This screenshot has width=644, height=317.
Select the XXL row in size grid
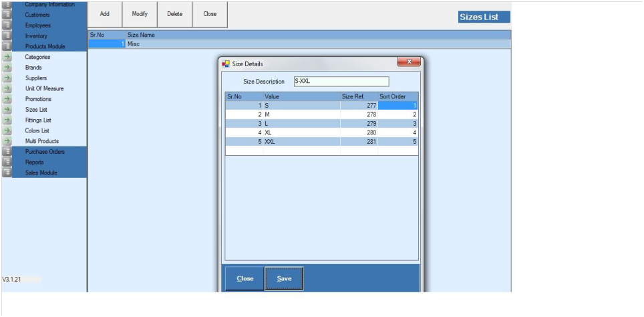[301, 142]
